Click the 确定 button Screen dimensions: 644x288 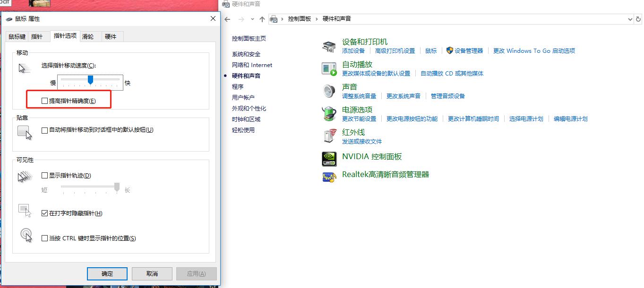[x=107, y=273]
